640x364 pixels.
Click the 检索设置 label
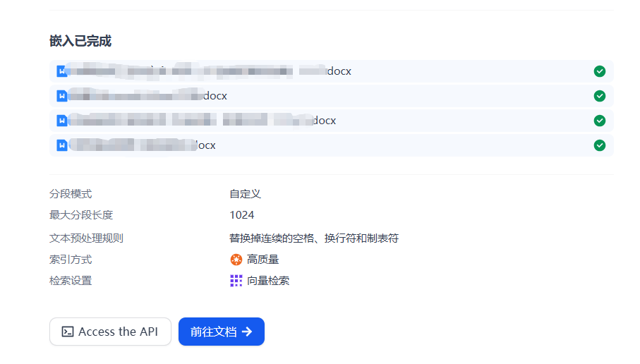click(71, 281)
